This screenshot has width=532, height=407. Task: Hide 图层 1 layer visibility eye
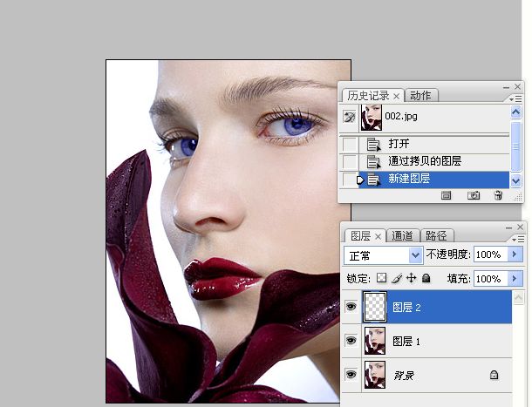pos(351,340)
